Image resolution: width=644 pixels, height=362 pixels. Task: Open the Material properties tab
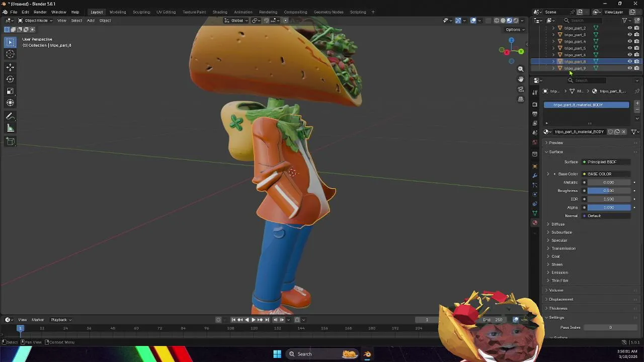tap(535, 223)
